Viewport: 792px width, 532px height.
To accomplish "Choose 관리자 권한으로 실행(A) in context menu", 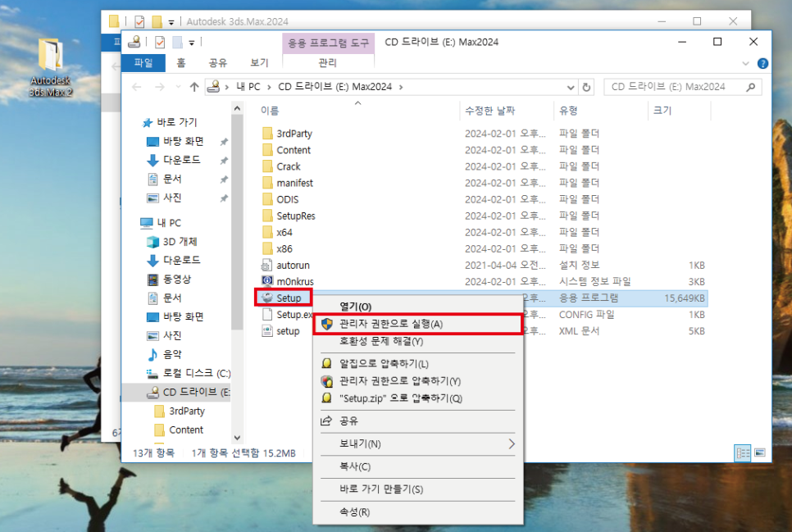I will (418, 324).
